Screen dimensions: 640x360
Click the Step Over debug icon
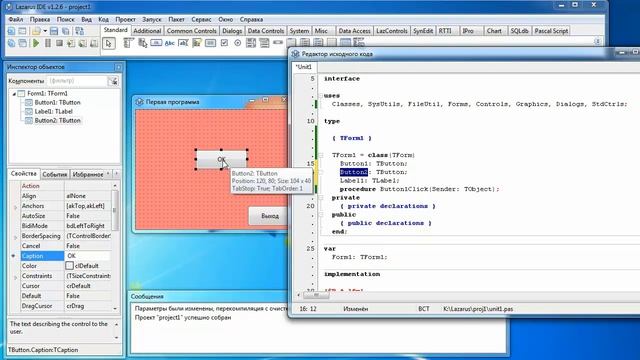[82, 43]
